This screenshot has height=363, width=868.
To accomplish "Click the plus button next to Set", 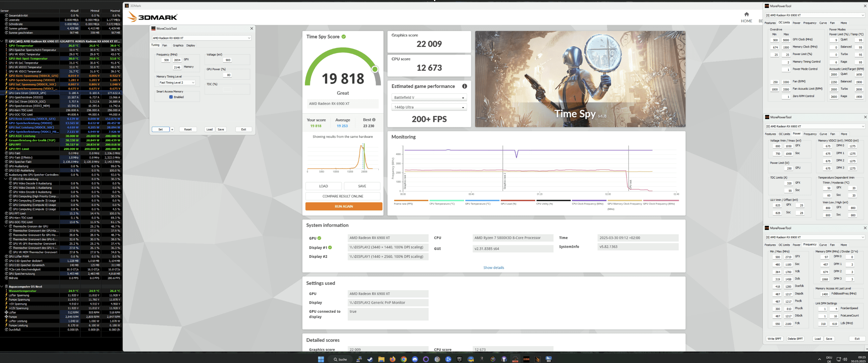I will point(172,129).
